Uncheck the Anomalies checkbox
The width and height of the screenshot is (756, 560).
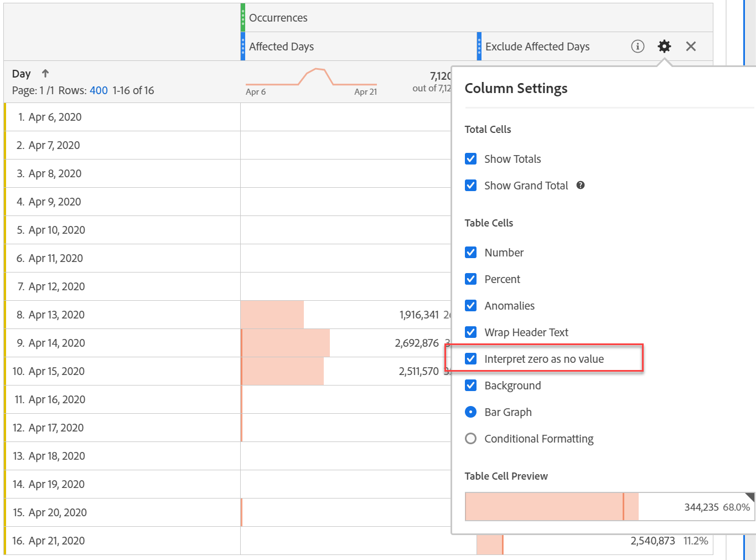471,306
